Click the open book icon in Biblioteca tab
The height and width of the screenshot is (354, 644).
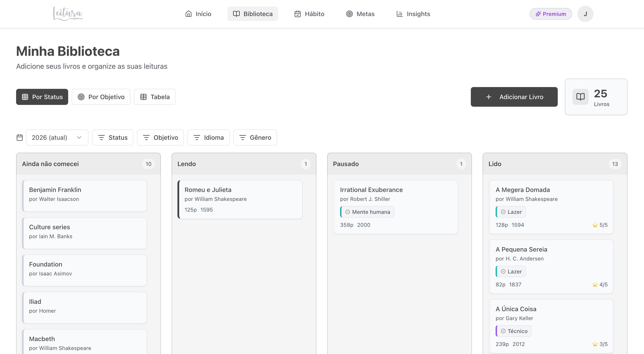point(236,14)
